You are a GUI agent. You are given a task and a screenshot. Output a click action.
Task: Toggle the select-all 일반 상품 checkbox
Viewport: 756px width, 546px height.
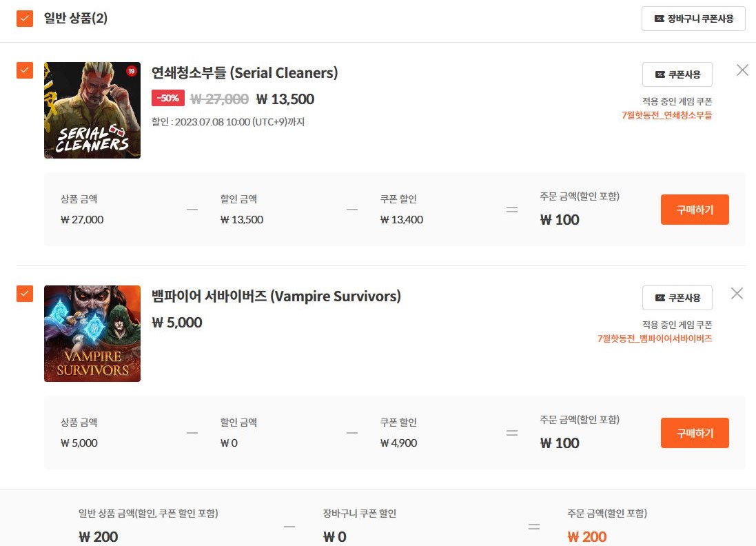[25, 19]
